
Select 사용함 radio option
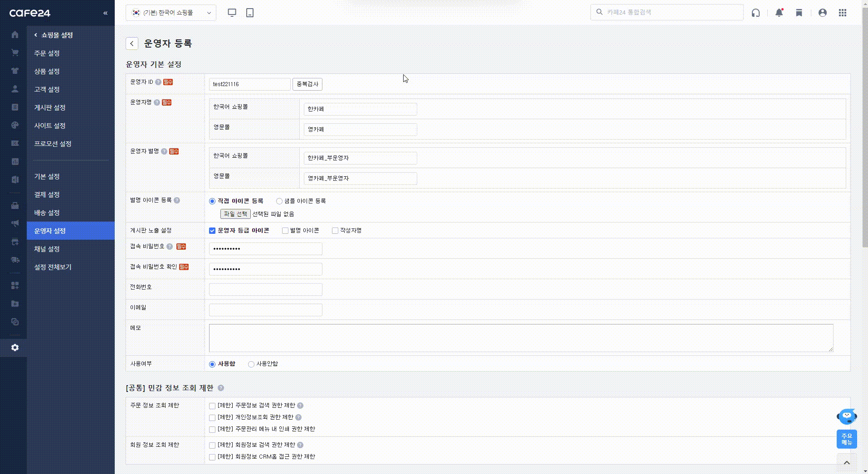[212, 364]
